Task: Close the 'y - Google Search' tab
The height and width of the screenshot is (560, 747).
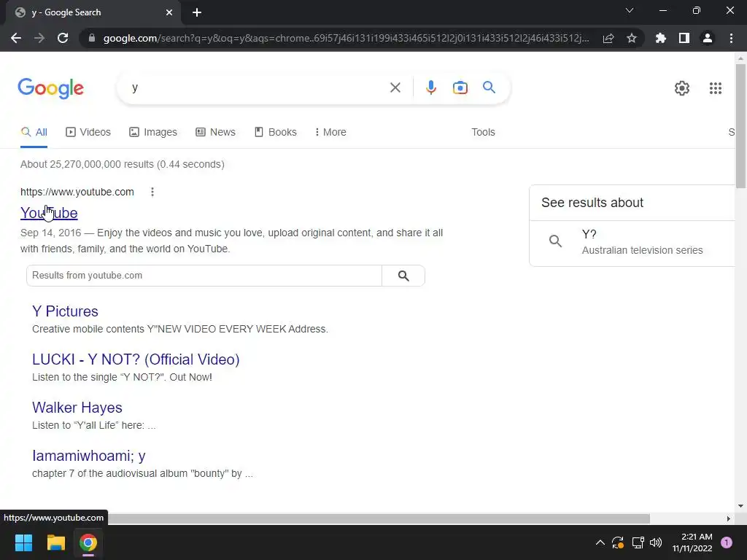Action: tap(169, 12)
